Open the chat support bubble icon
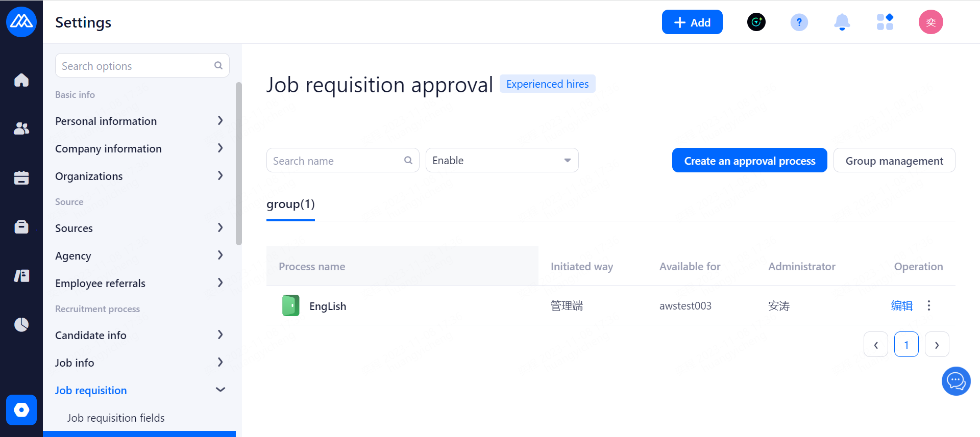The image size is (980, 437). (955, 381)
